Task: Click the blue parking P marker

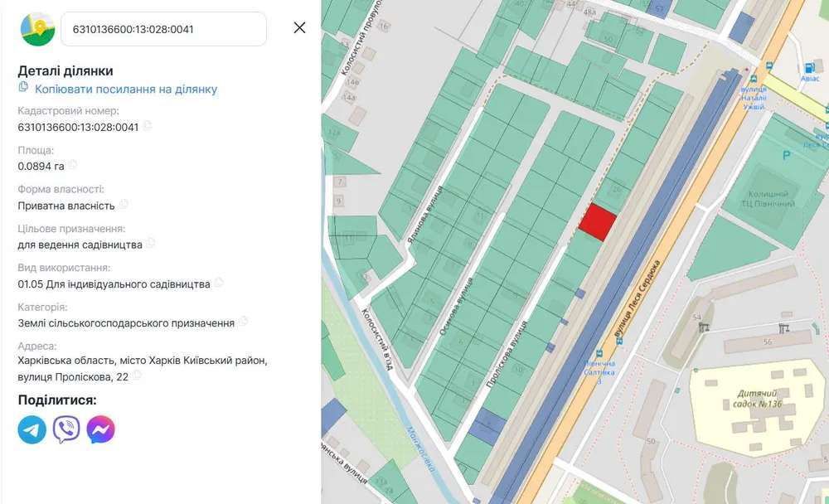Action: point(787,155)
